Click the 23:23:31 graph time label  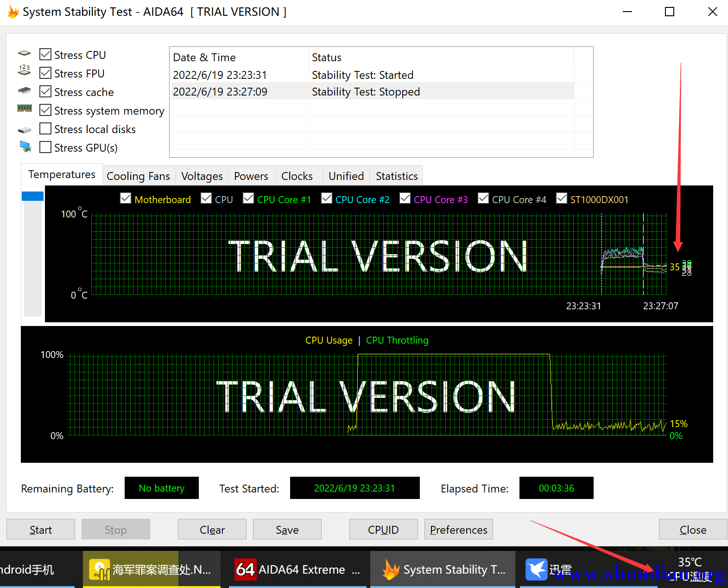(583, 306)
